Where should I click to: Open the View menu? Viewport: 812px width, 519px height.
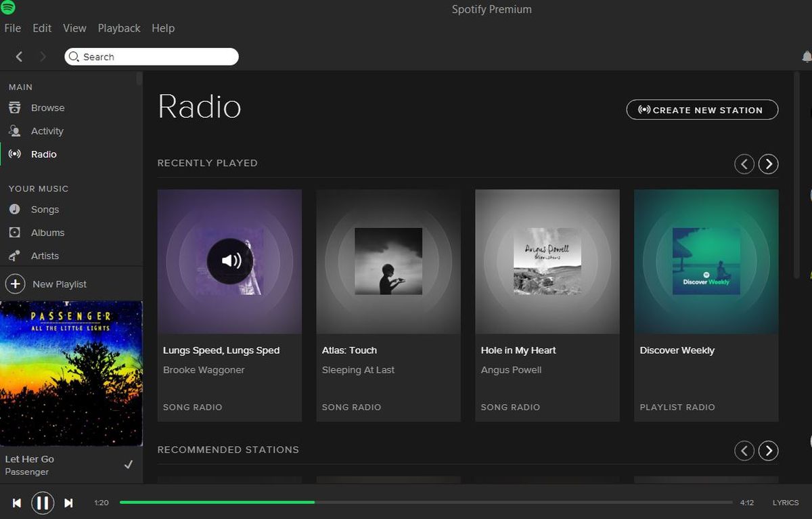pos(74,28)
